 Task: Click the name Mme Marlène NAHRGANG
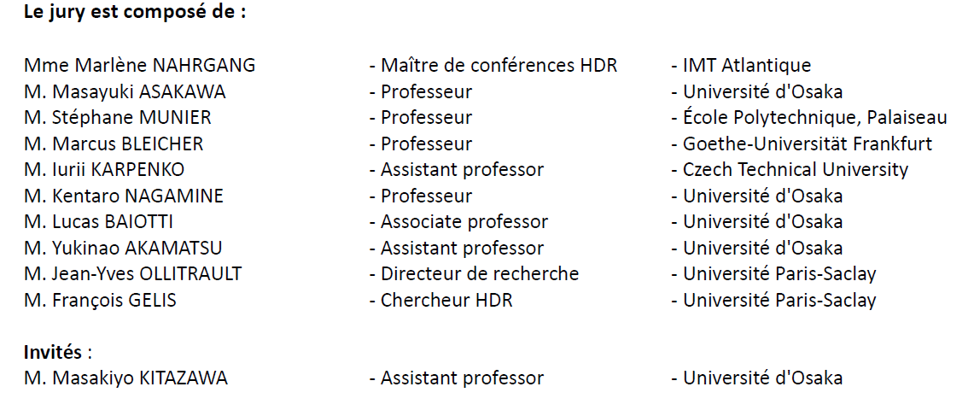point(140,65)
